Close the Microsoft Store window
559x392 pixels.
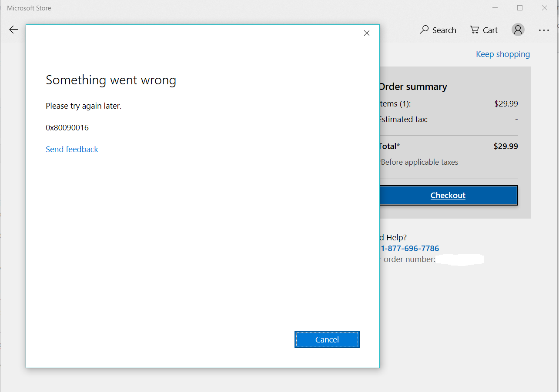[545, 8]
